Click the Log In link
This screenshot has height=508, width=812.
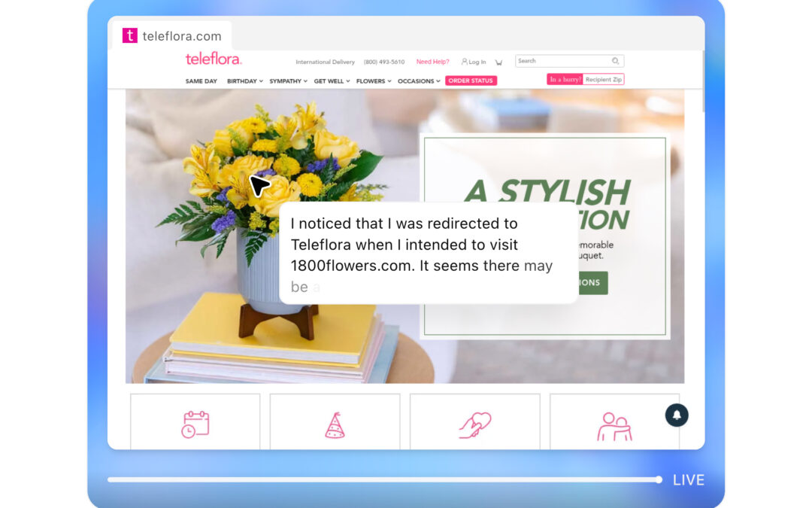(477, 62)
